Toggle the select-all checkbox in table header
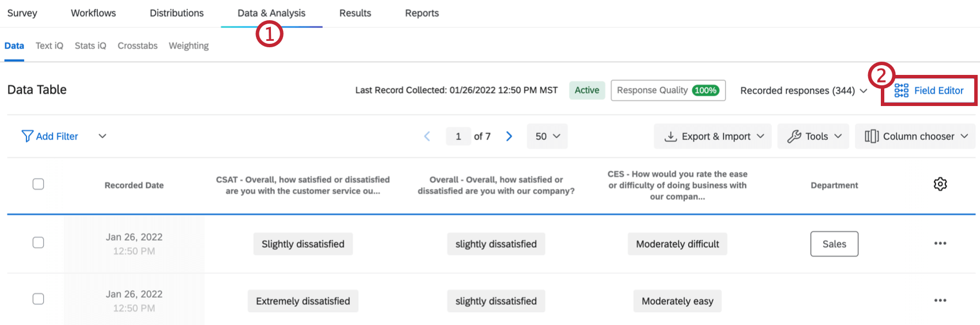Image resolution: width=980 pixels, height=325 pixels. [x=39, y=184]
